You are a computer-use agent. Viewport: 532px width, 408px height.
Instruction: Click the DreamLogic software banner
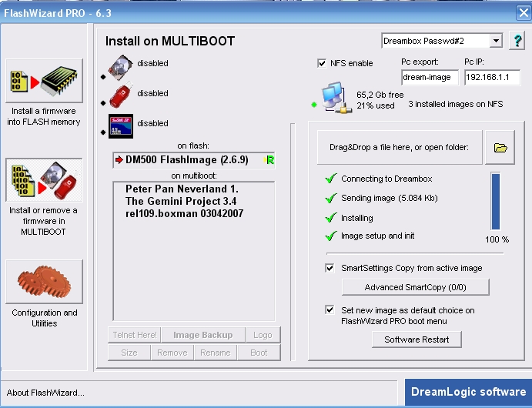tap(468, 393)
